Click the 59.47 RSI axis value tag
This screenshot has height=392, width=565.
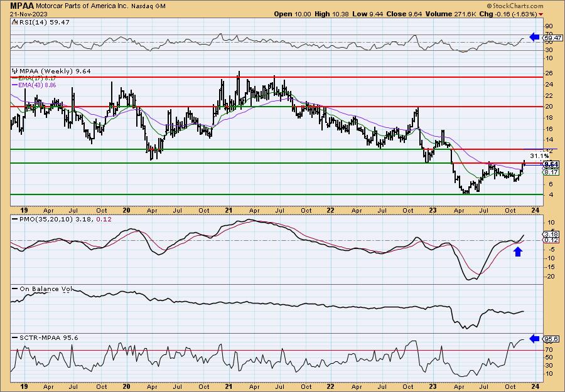553,38
